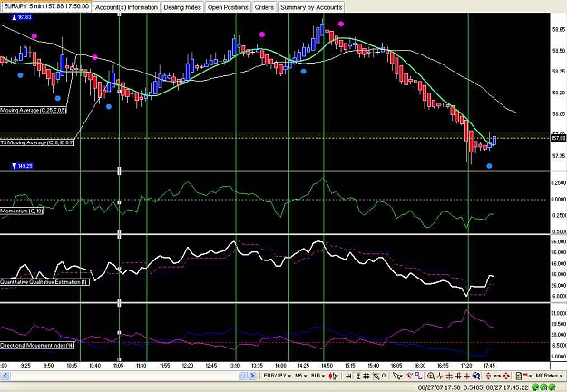Click the T3 Moving Average indicator label
The height and width of the screenshot is (392, 567).
pyautogui.click(x=37, y=142)
